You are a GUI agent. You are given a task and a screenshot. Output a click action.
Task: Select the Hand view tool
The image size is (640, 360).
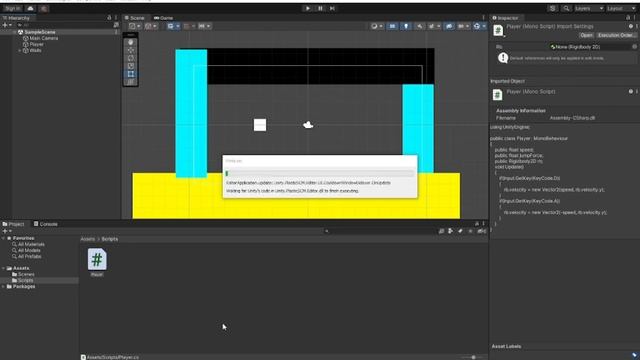coord(131,42)
